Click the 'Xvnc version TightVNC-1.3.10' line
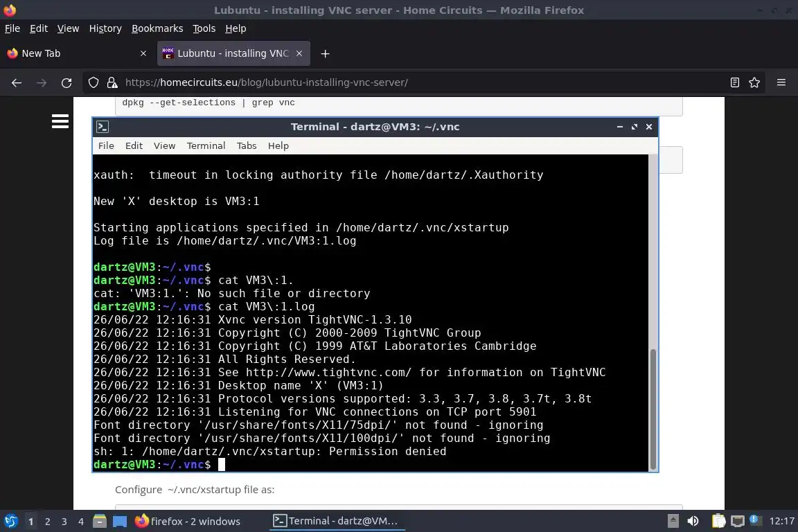 coord(252,320)
